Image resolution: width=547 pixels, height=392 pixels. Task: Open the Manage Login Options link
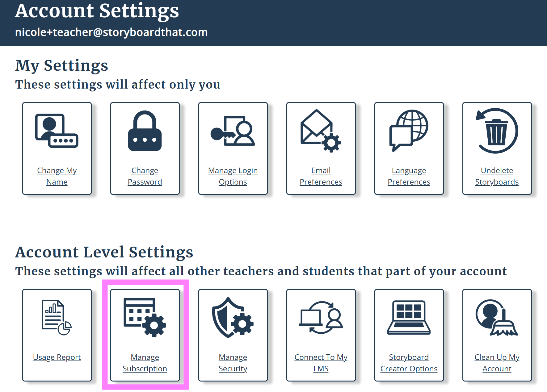tap(233, 176)
